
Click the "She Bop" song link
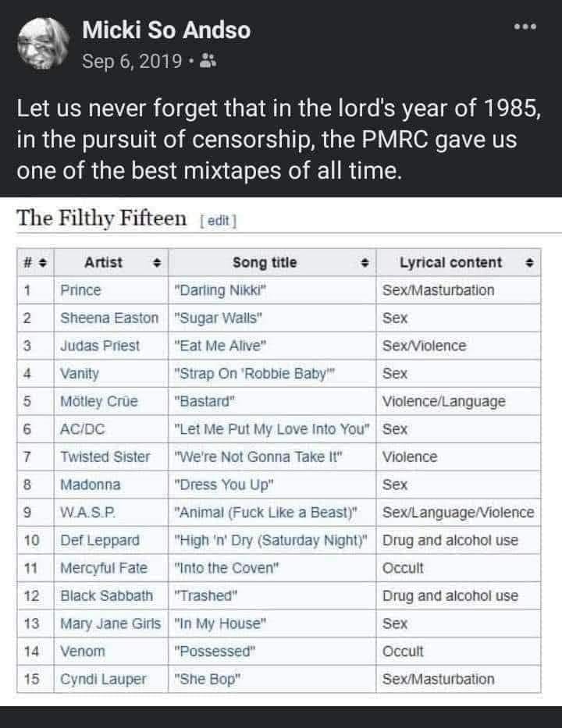(207, 679)
